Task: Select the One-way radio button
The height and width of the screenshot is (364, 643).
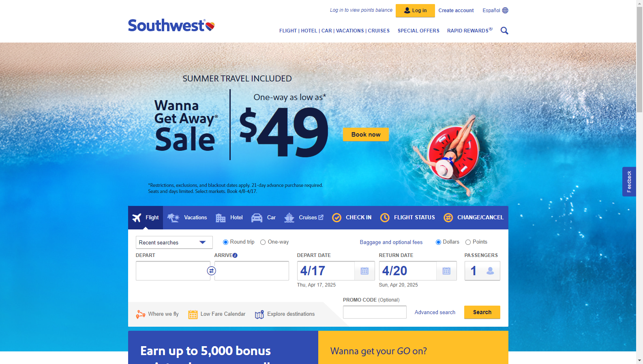Action: 263,242
